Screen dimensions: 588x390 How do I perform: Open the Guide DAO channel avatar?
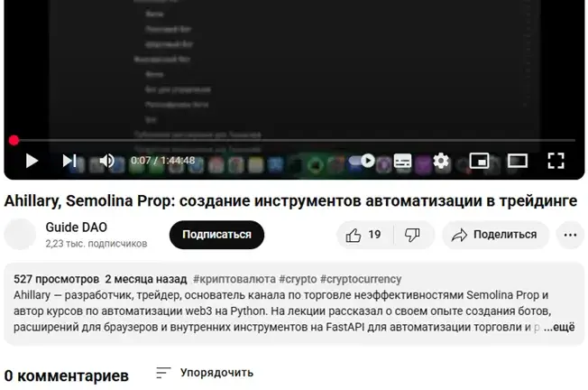click(20, 234)
